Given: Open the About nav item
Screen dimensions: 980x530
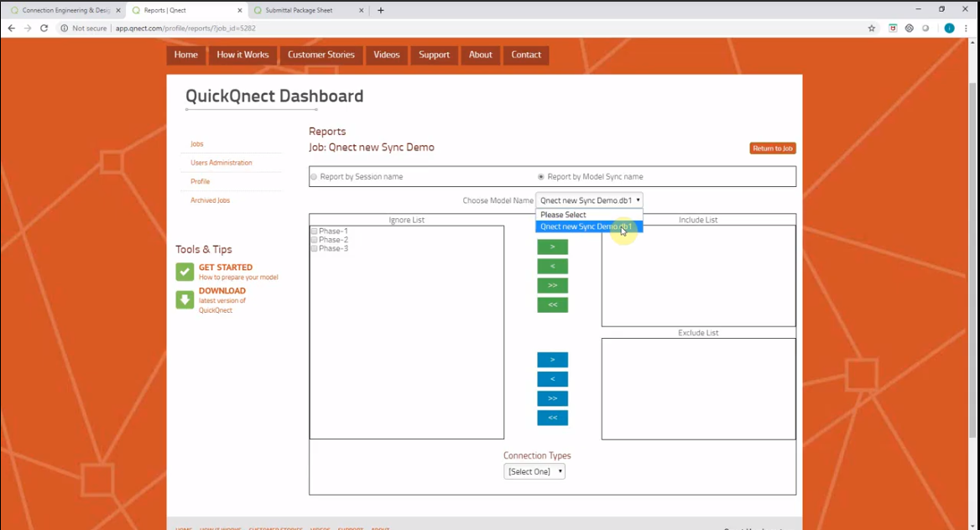Looking at the screenshot, I should tap(481, 55).
